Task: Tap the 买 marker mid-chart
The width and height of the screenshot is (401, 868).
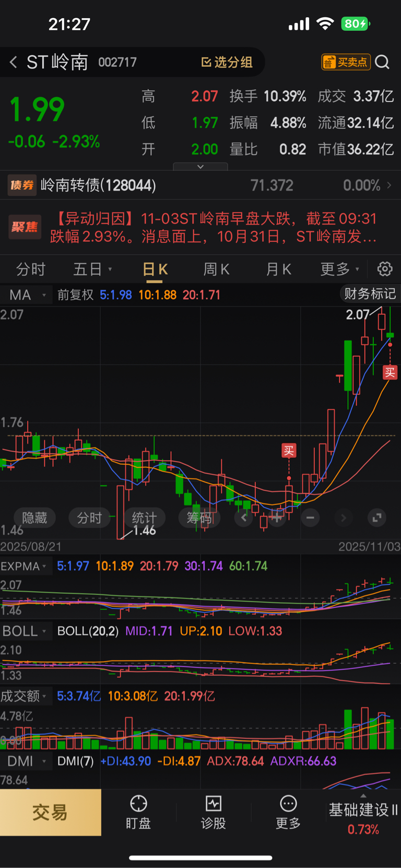Action: pos(289,451)
